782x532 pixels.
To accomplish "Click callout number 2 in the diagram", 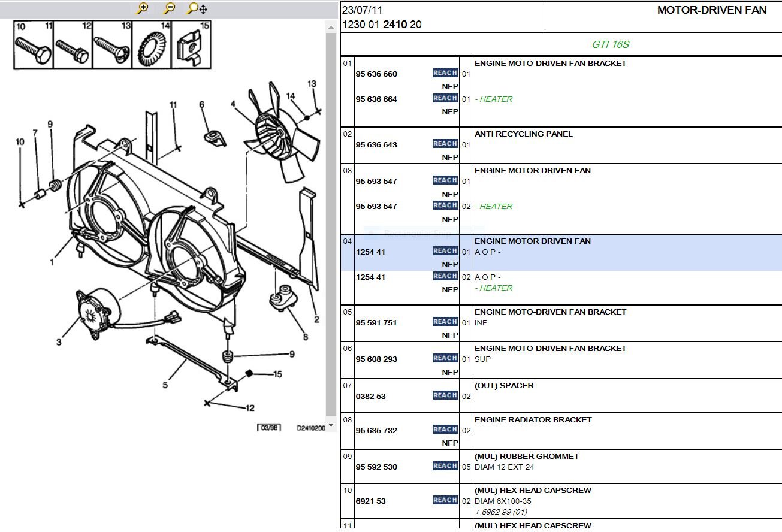I will pos(317,319).
